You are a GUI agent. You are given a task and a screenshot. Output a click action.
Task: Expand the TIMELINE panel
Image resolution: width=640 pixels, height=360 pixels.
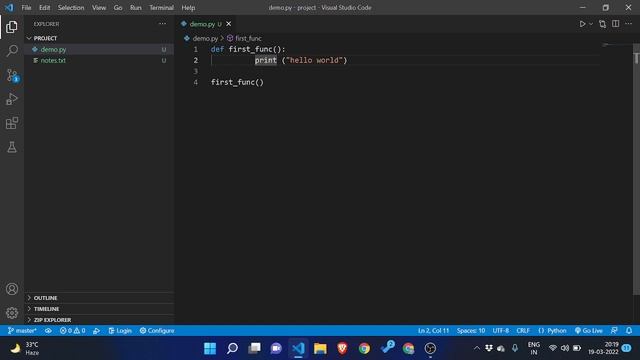[x=99, y=309]
